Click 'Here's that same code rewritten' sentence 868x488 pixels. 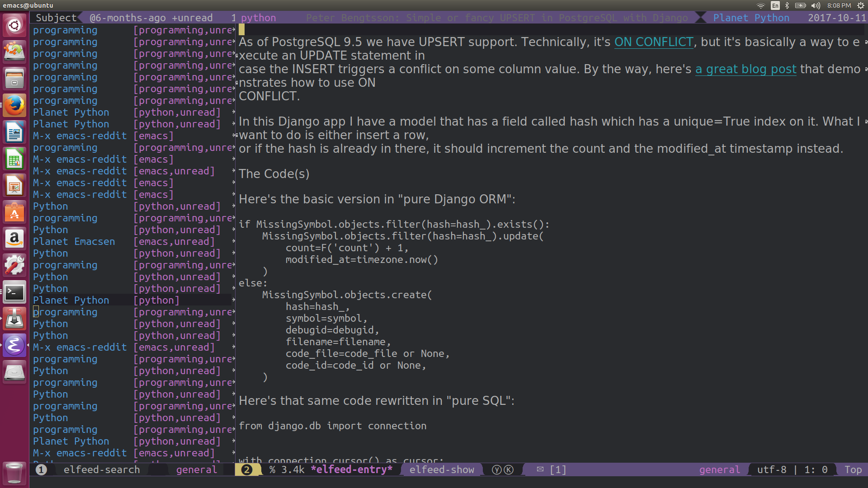tap(377, 401)
